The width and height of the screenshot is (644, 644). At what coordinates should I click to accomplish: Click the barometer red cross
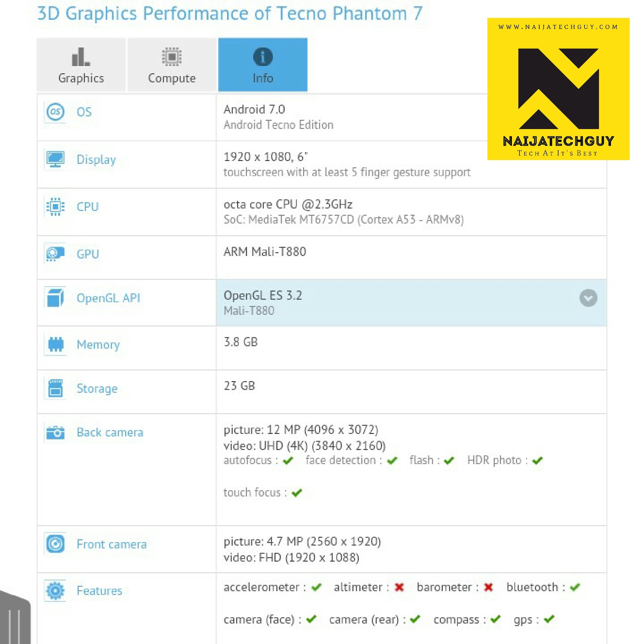point(488,587)
